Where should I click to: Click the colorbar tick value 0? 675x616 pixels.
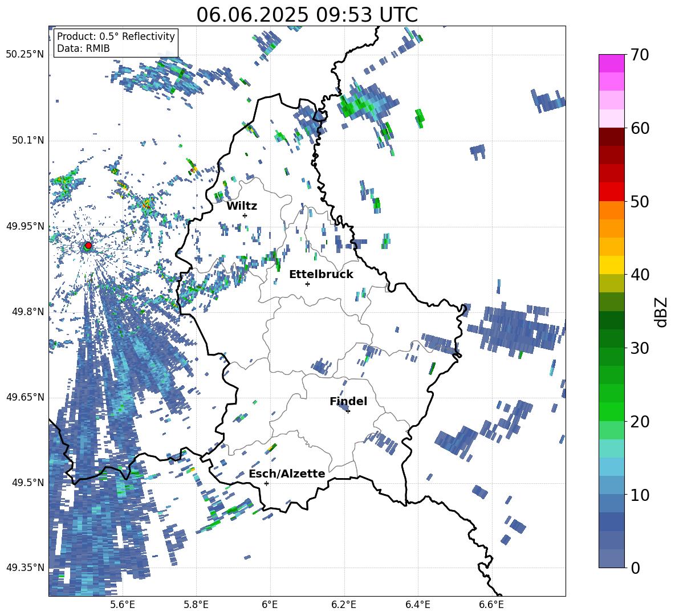635,568
